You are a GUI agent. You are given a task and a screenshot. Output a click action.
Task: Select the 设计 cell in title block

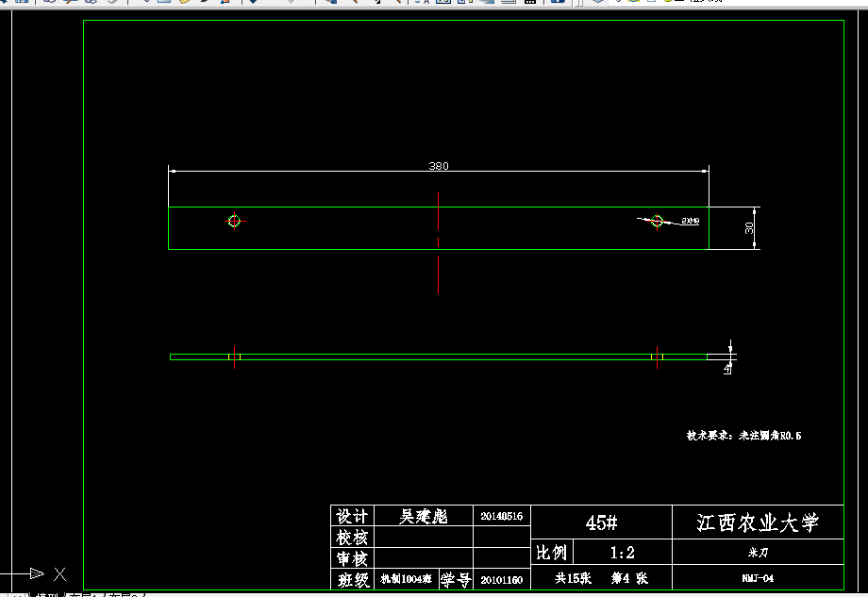point(352,516)
